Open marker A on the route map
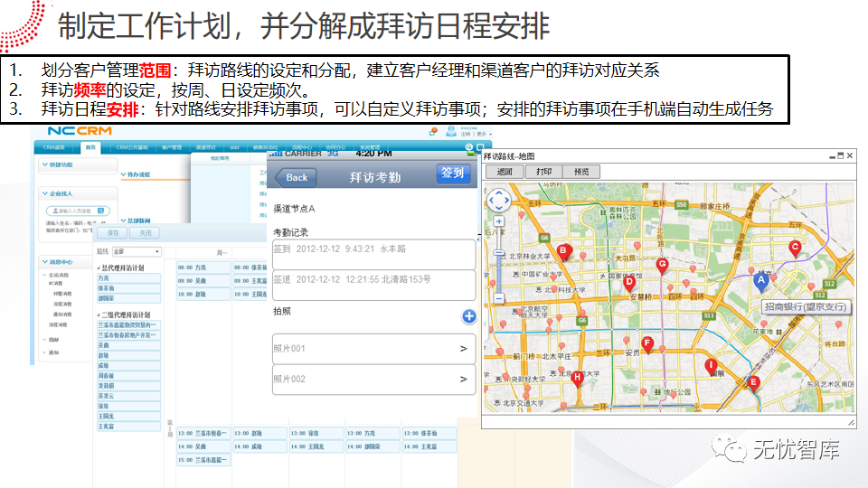 [x=761, y=281]
